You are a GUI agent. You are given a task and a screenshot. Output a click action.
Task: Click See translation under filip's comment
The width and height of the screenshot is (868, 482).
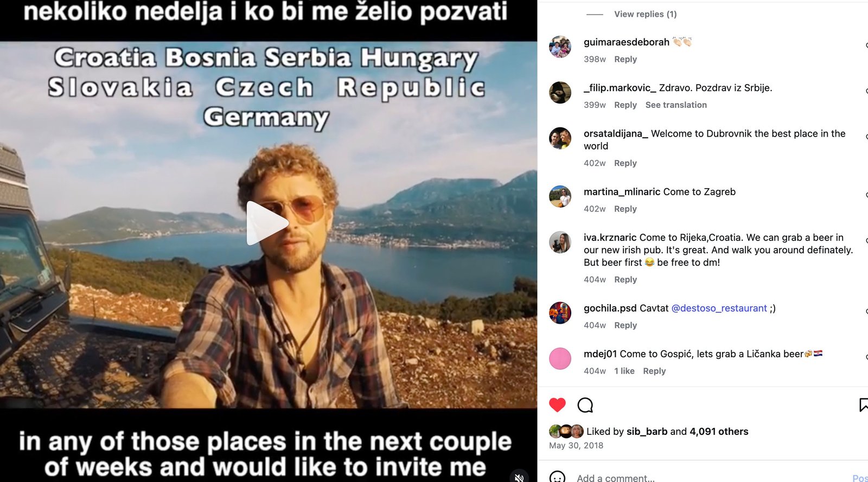point(676,105)
